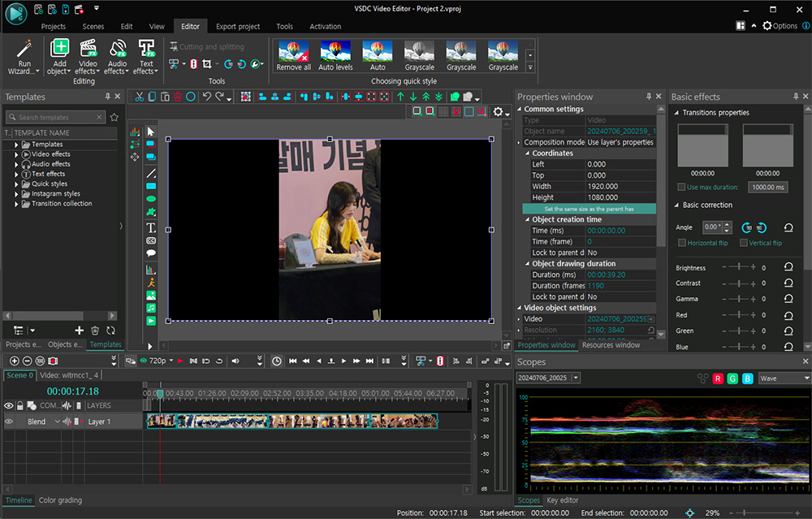This screenshot has width=812, height=519.
Task: Open the Wave scope type dropdown
Action: point(783,378)
